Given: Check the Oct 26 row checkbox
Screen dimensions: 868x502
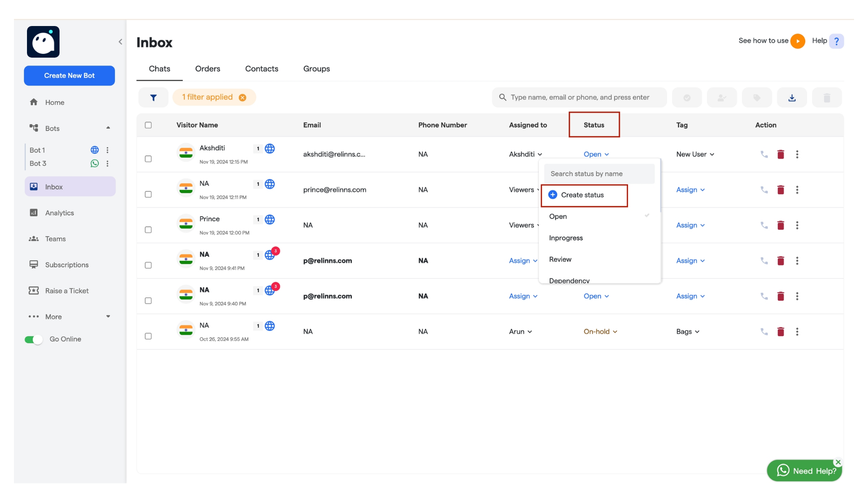Looking at the screenshot, I should tap(148, 336).
